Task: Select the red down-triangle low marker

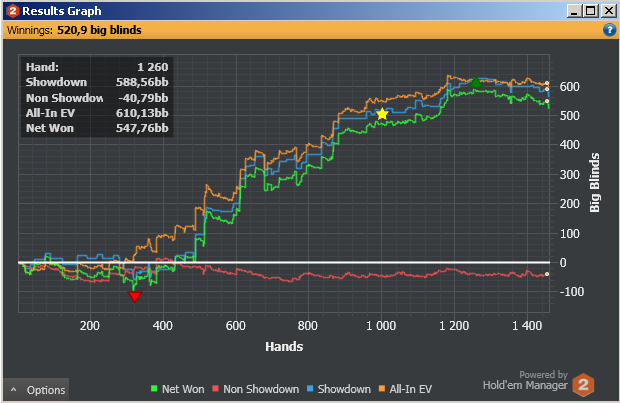Action: pyautogui.click(x=135, y=297)
